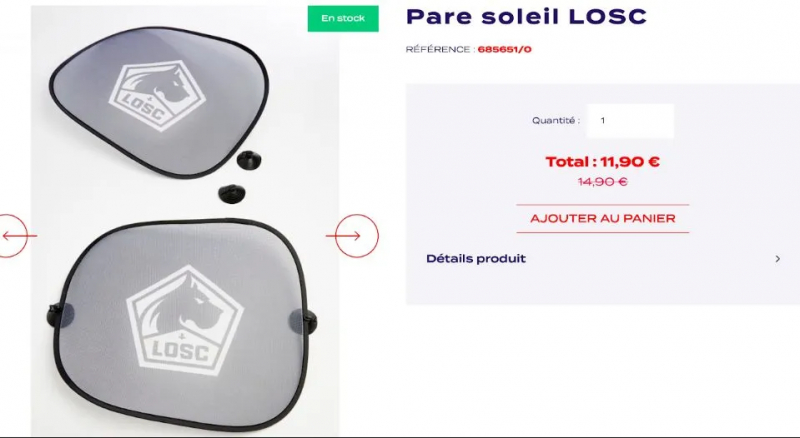Click the Pare soleil LOSC product title
The height and width of the screenshot is (438, 800).
pyautogui.click(x=526, y=17)
